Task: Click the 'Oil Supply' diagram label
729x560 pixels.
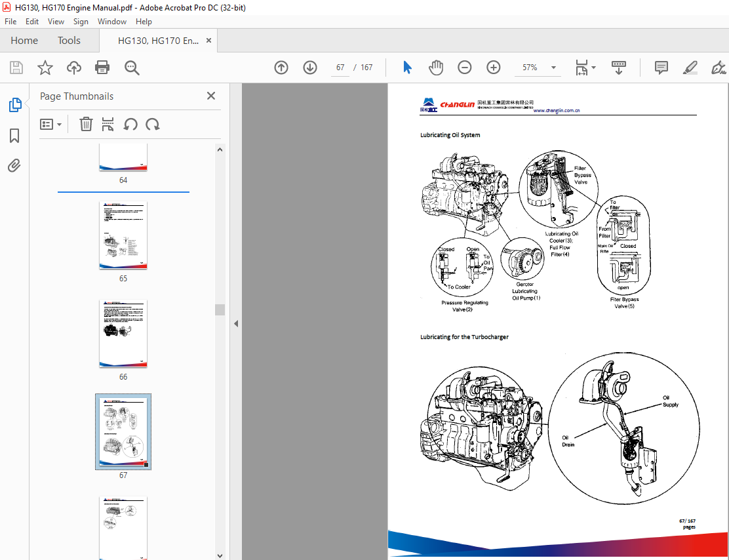Action: 671,401
